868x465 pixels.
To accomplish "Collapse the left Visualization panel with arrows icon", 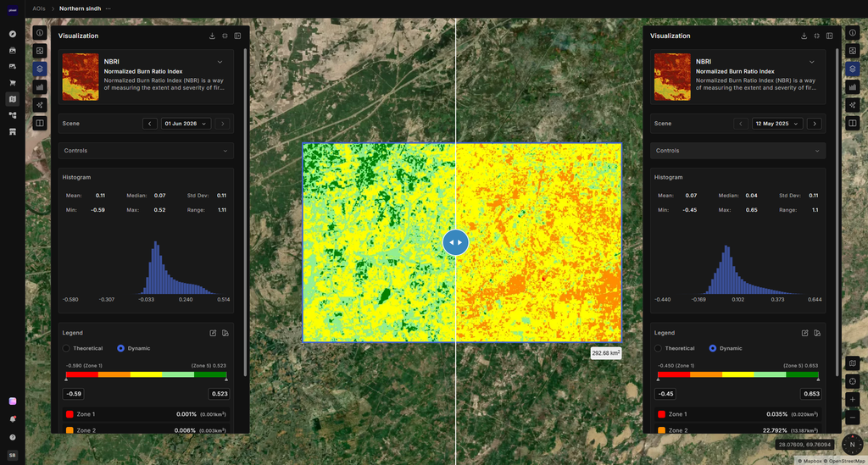I will pyautogui.click(x=225, y=36).
